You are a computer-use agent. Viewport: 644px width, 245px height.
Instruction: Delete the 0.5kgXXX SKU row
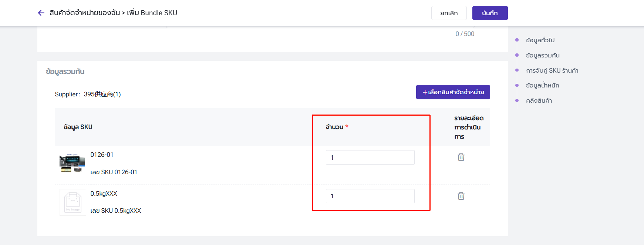coord(461,196)
